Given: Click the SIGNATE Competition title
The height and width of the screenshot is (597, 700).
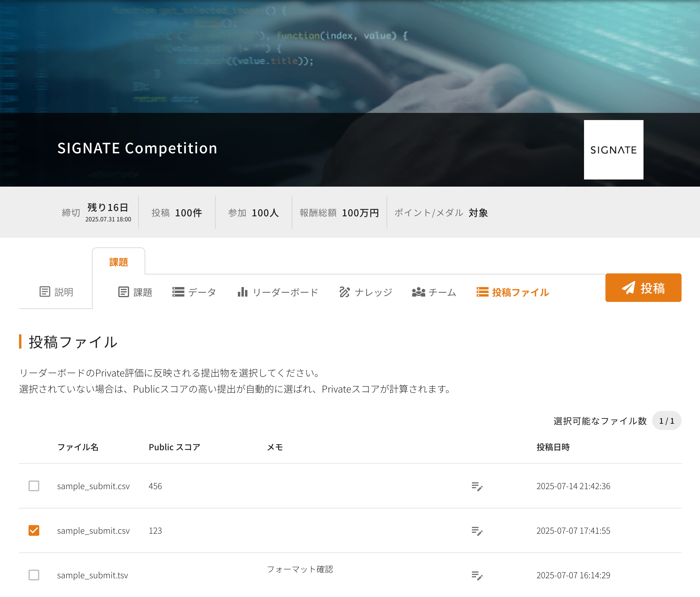Looking at the screenshot, I should point(137,148).
